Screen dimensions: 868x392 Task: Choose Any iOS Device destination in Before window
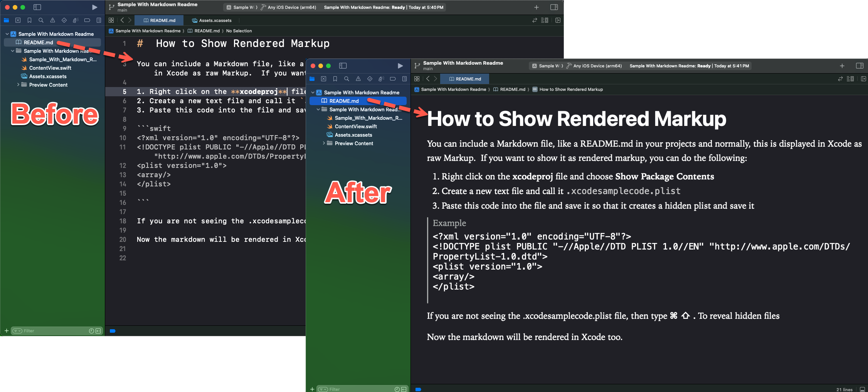click(x=289, y=7)
